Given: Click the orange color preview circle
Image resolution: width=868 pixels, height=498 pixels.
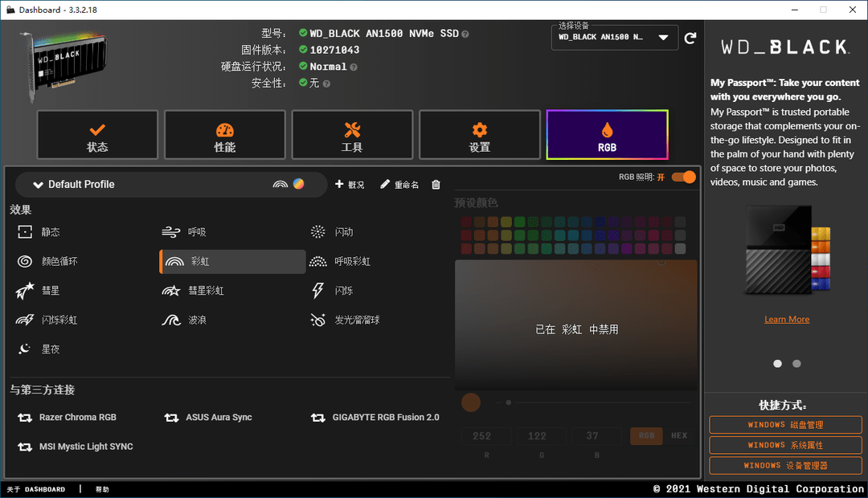Looking at the screenshot, I should click(471, 403).
